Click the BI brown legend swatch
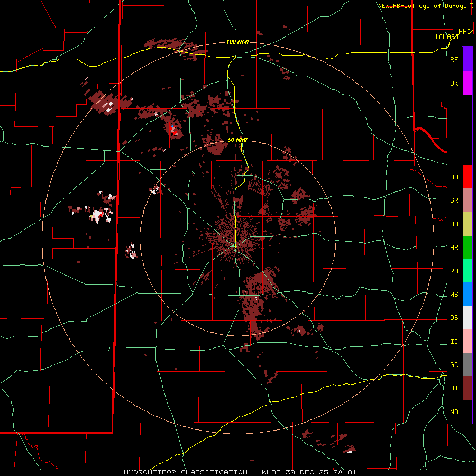The height and width of the screenshot is (476, 476). click(x=467, y=388)
